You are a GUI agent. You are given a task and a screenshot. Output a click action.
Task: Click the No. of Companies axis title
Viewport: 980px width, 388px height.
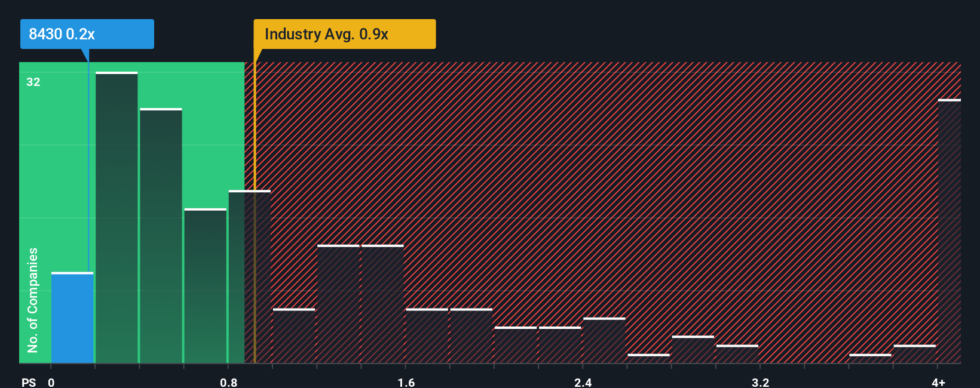(x=33, y=300)
